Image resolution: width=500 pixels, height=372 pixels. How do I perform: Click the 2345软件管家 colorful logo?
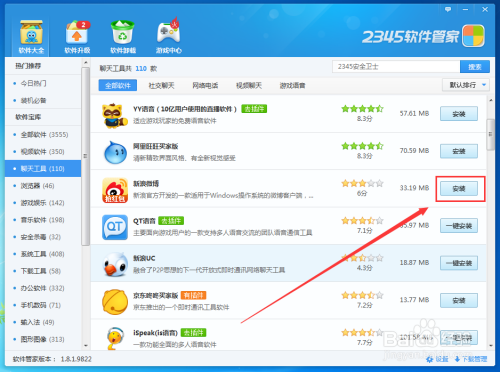pos(473,36)
